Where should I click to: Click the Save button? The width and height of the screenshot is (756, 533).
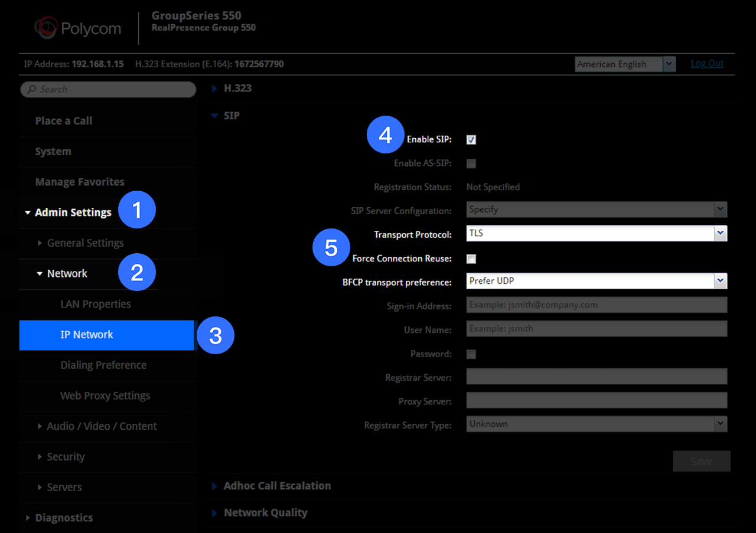pos(702,461)
